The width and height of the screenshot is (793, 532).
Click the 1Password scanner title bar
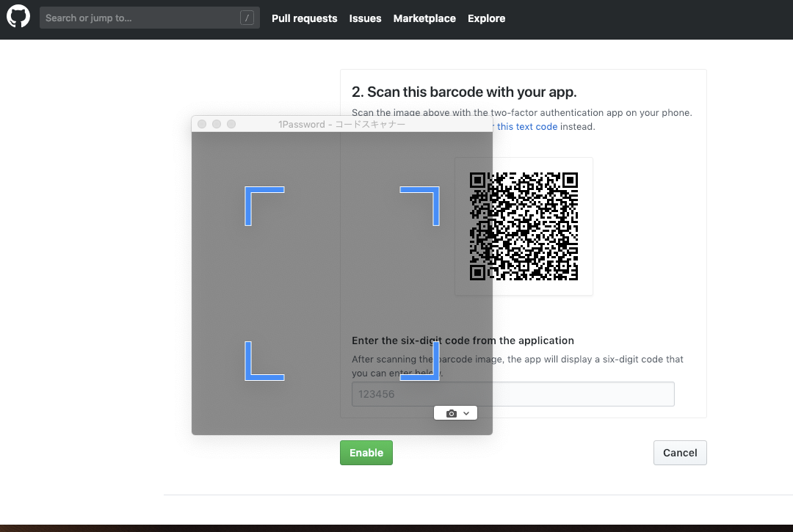click(x=341, y=125)
